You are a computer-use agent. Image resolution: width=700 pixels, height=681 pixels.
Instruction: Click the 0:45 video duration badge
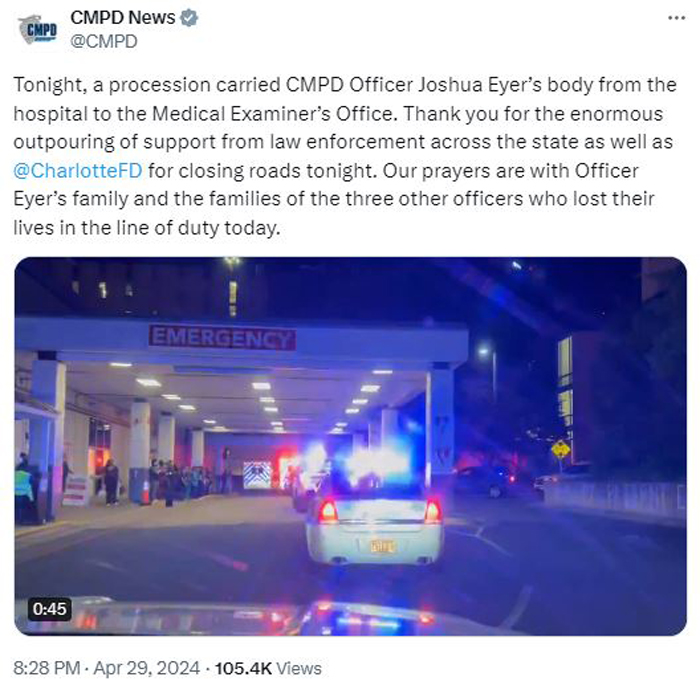(x=50, y=609)
